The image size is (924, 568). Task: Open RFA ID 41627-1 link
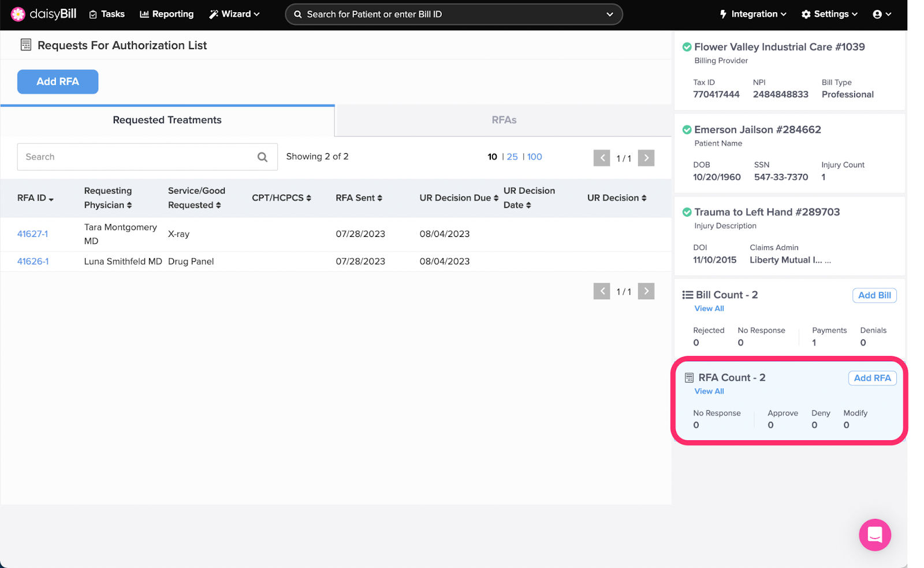(x=33, y=234)
